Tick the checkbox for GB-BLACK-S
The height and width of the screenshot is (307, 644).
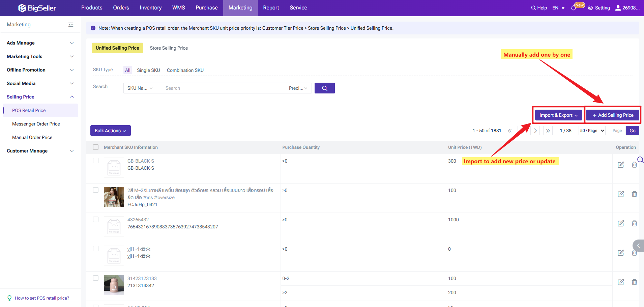coord(96,161)
